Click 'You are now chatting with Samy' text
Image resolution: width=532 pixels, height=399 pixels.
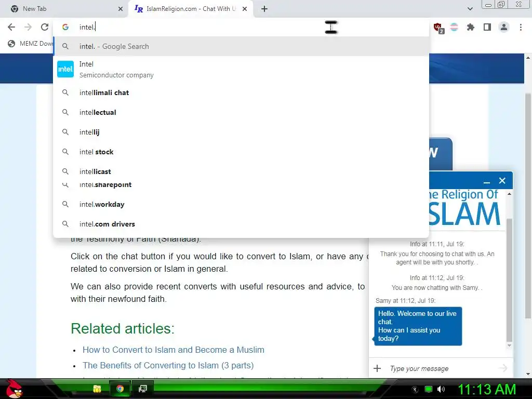pyautogui.click(x=437, y=288)
